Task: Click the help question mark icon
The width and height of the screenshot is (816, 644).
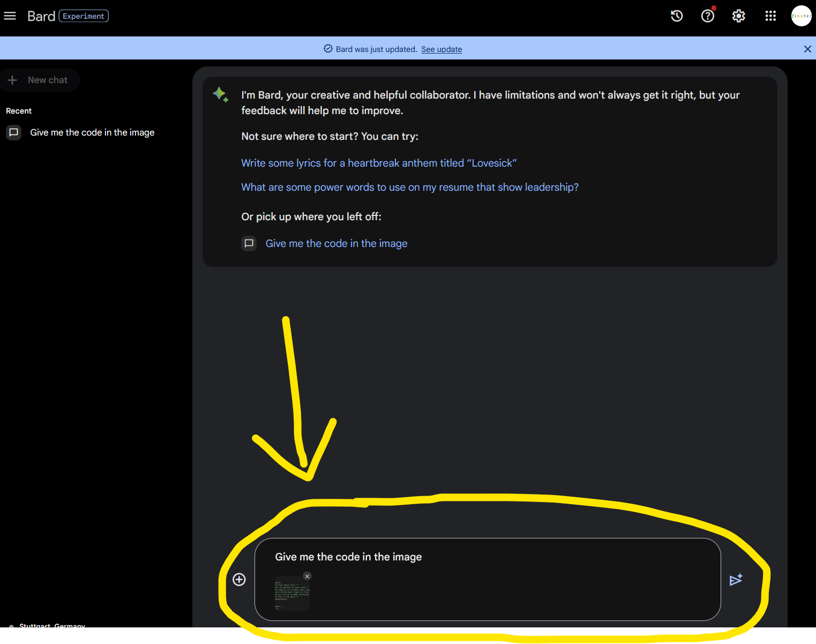Action: (x=708, y=16)
